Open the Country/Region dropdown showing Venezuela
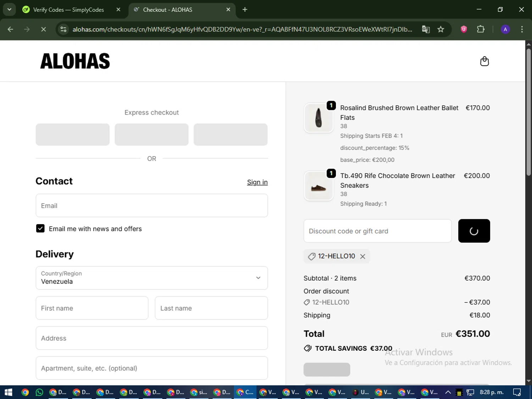The height and width of the screenshot is (399, 532). (152, 278)
